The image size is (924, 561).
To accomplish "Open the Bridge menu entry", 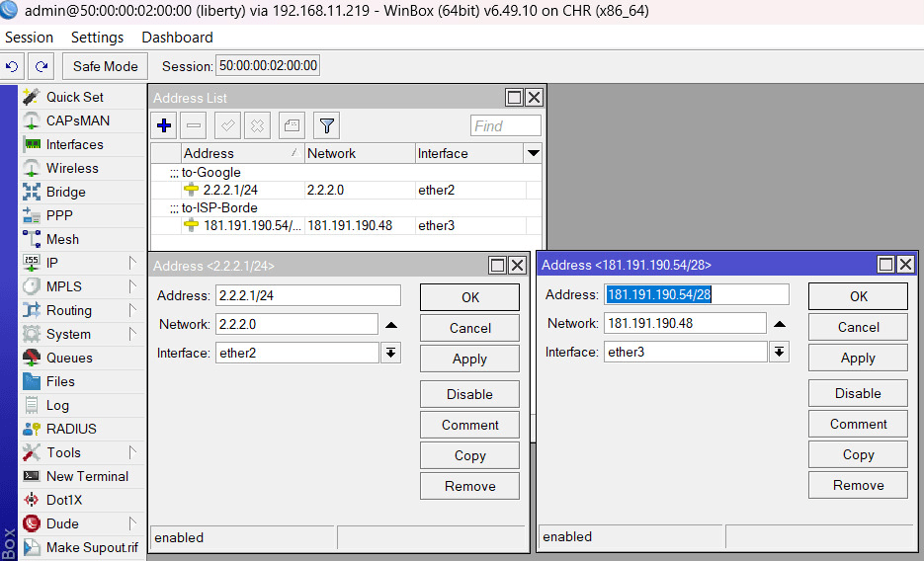I will (x=82, y=192).
